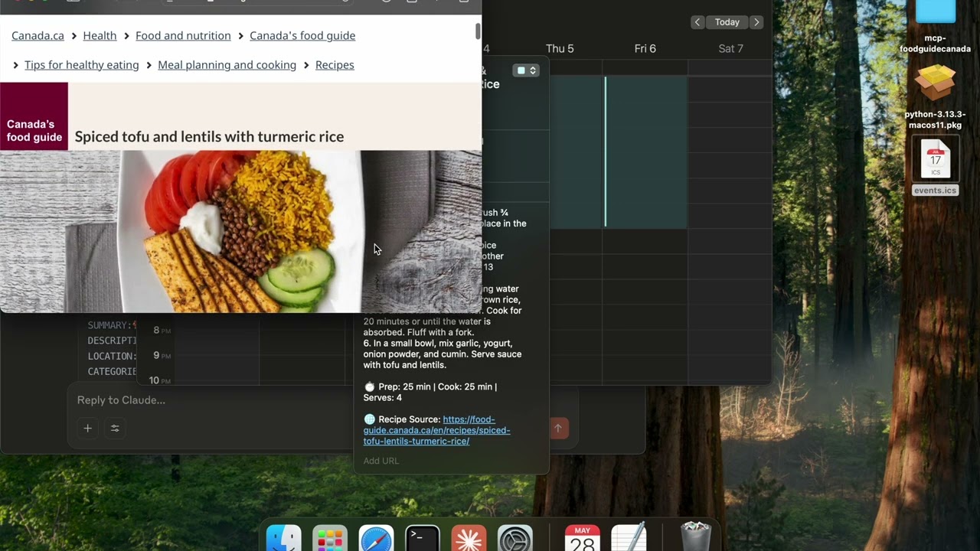Open Terminal from the Dock
This screenshot has height=551, width=980.
[423, 540]
